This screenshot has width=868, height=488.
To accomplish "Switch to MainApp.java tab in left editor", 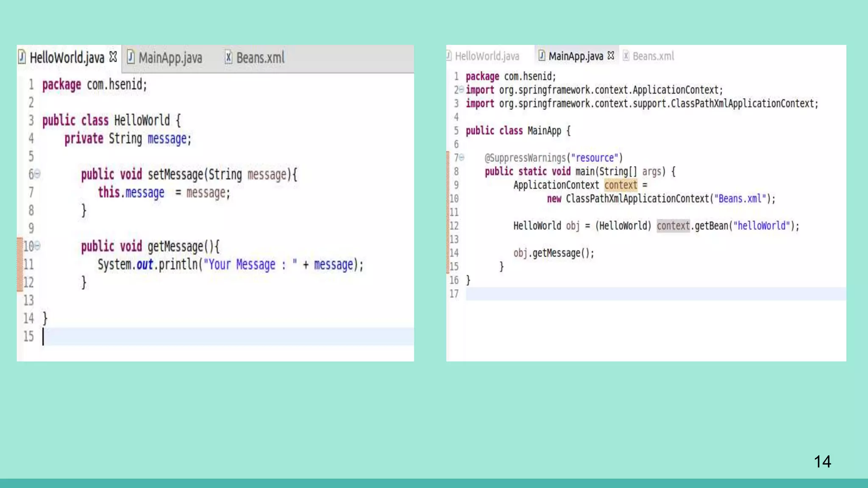I will click(x=170, y=58).
